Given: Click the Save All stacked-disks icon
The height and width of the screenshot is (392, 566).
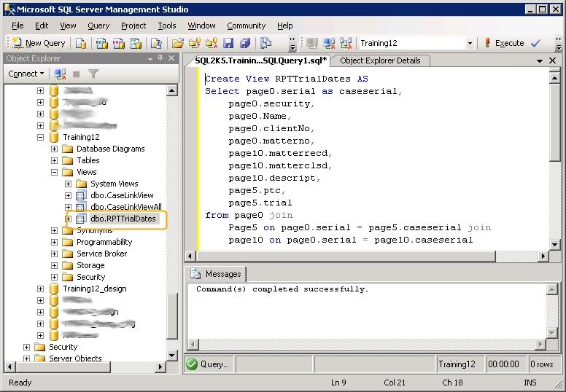Looking at the screenshot, I should [x=245, y=43].
